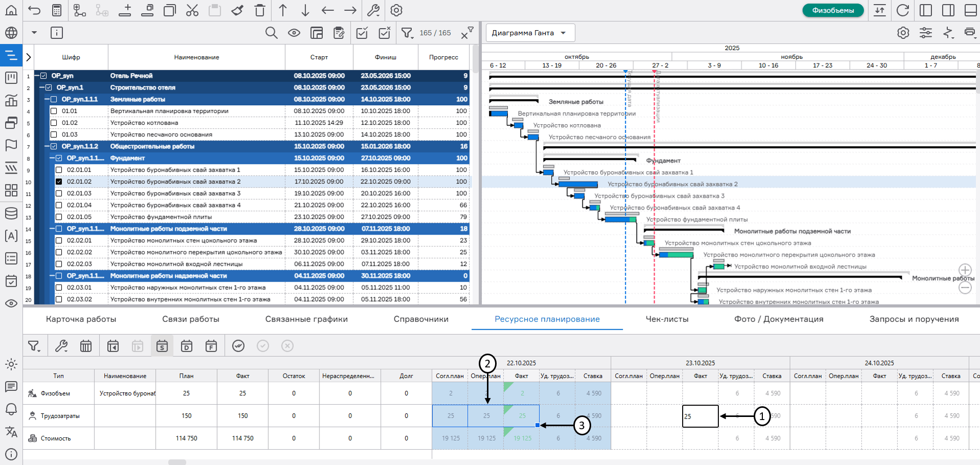Check the box for row 01.01

(54, 111)
